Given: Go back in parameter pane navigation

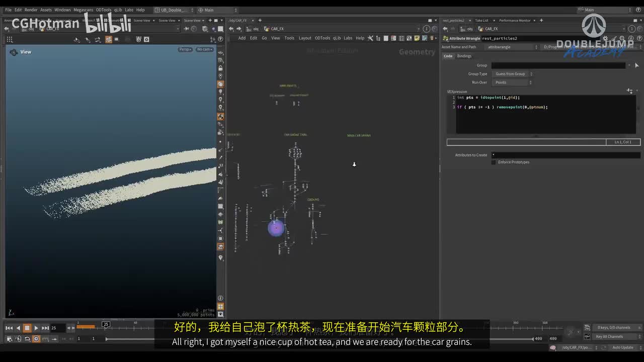Looking at the screenshot, I should point(445,29).
